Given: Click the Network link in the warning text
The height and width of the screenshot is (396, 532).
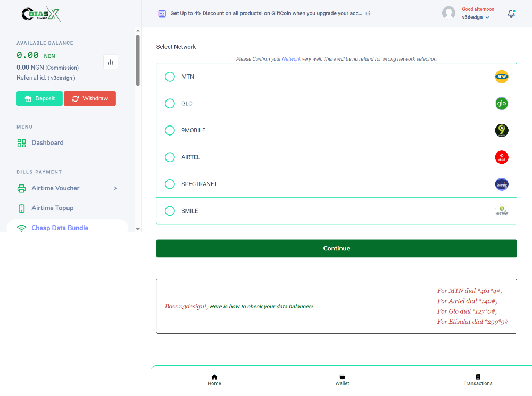Looking at the screenshot, I should click(x=291, y=58).
